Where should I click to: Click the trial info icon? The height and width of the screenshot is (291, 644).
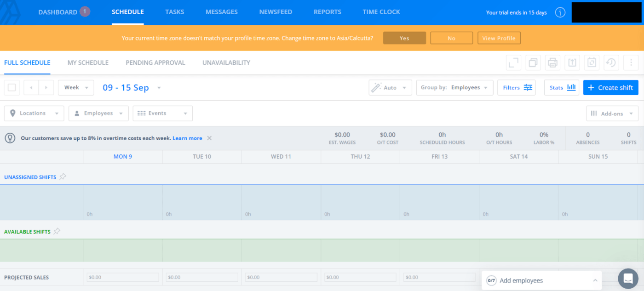click(x=560, y=12)
